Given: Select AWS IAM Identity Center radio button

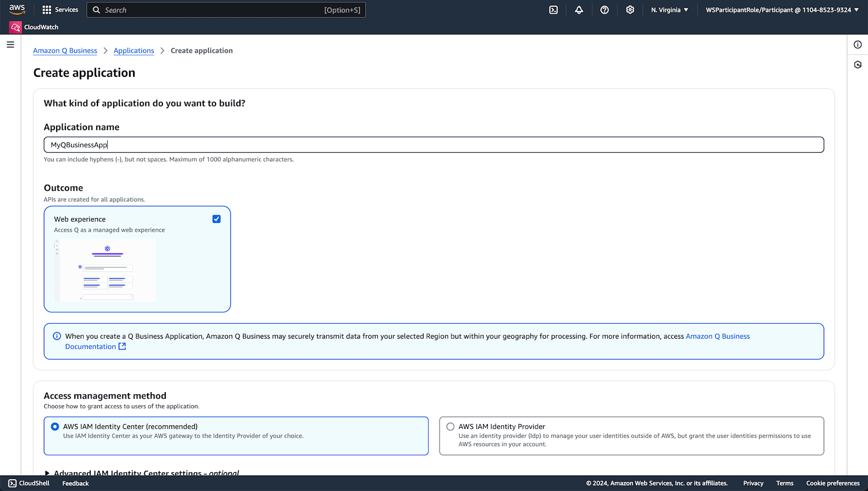Looking at the screenshot, I should click(55, 427).
